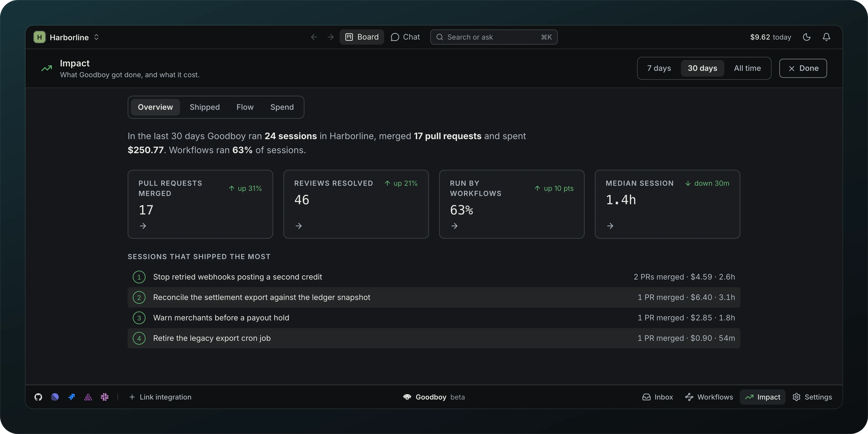Switch to the Spend tab
This screenshot has width=868, height=434.
[282, 107]
